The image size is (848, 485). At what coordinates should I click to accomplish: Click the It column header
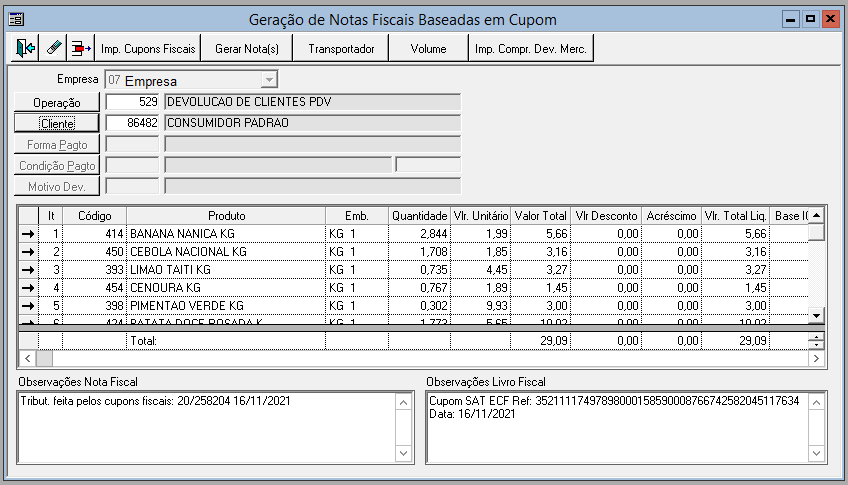click(x=51, y=216)
